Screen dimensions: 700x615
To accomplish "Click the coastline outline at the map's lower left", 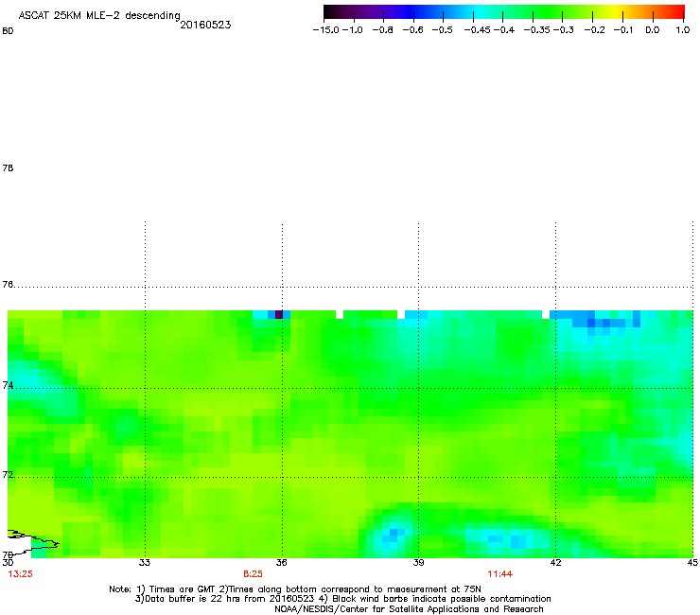I will tap(33, 542).
